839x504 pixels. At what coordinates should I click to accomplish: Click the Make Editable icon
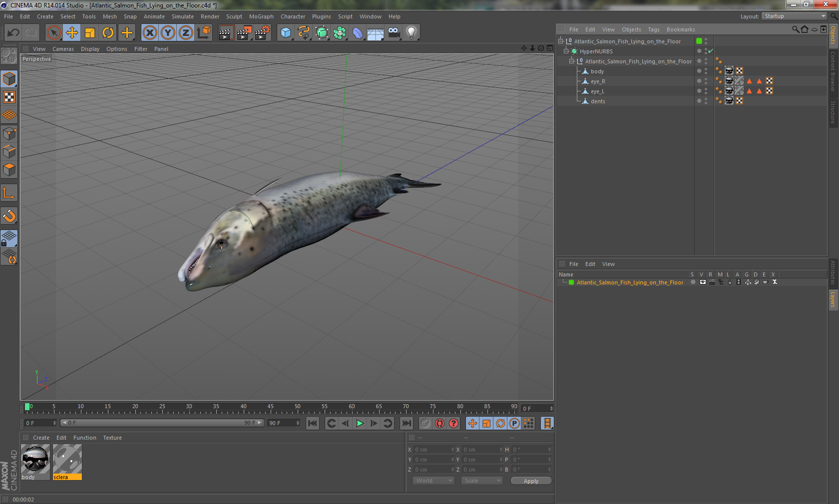tap(9, 56)
